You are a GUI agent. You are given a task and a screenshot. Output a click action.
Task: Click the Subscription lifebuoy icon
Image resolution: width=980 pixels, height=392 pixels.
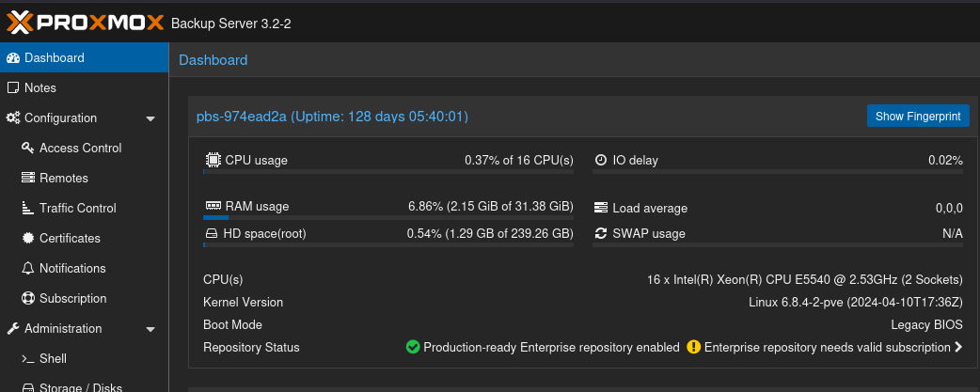(x=28, y=299)
